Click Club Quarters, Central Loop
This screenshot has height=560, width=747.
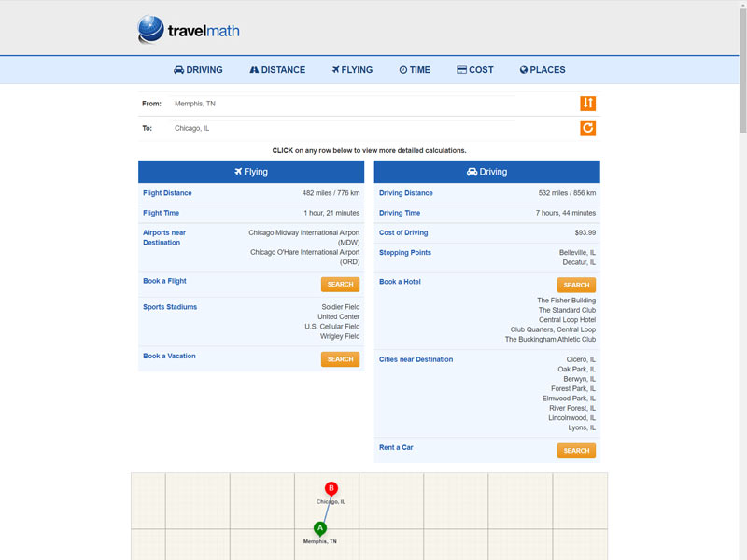click(x=553, y=329)
